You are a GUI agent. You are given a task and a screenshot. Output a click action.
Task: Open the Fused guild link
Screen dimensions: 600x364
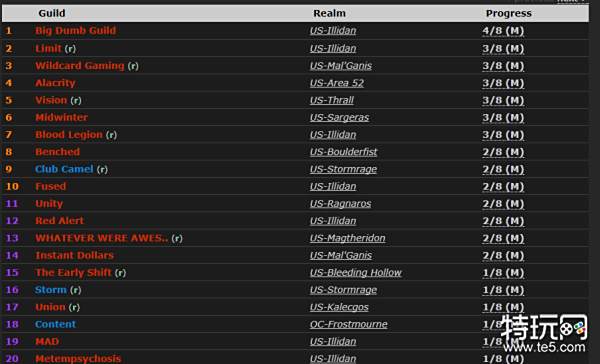pyautogui.click(x=51, y=186)
